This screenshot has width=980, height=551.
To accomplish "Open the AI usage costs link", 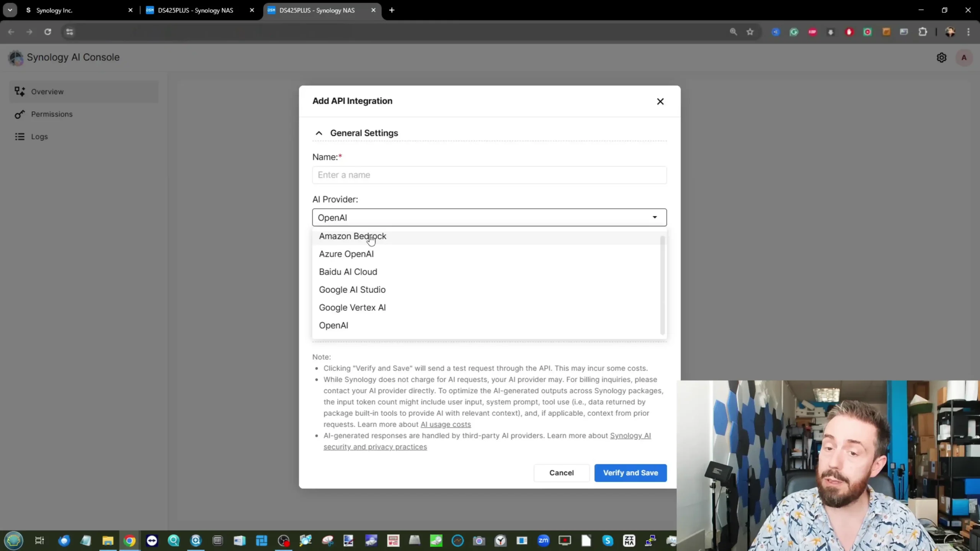I will pos(446,424).
